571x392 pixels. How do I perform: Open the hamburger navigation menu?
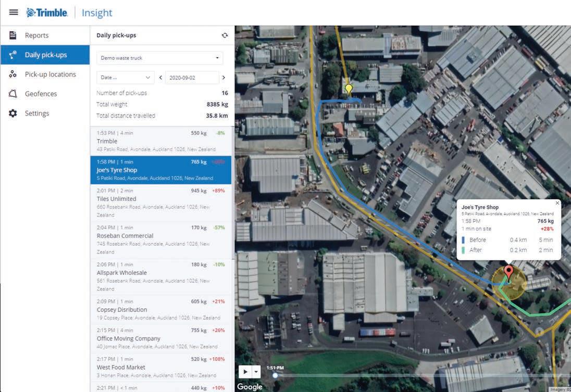click(x=14, y=12)
